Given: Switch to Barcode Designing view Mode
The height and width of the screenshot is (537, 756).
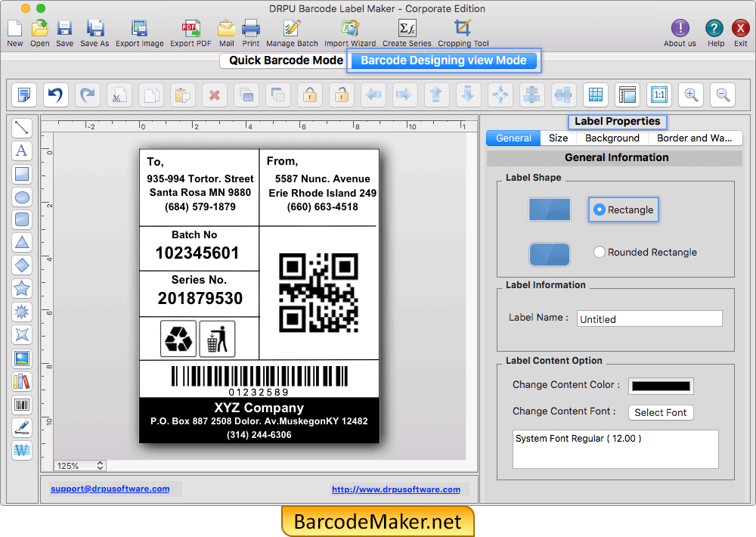Looking at the screenshot, I should 444,61.
